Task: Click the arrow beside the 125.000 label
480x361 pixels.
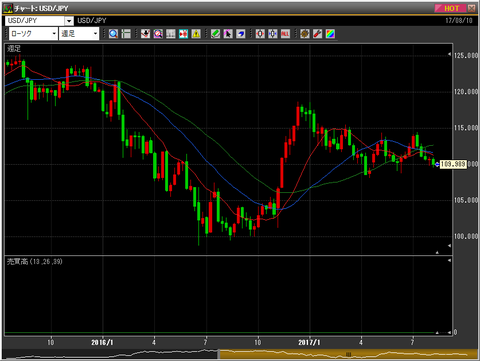Action: tap(449, 54)
